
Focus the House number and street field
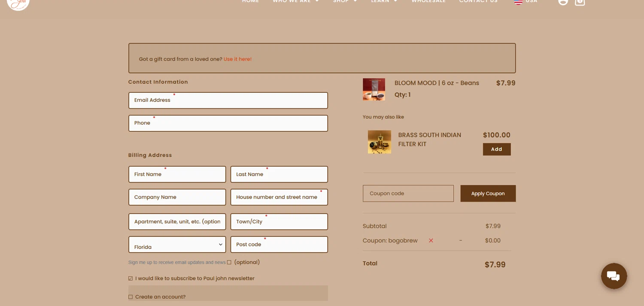point(279,197)
